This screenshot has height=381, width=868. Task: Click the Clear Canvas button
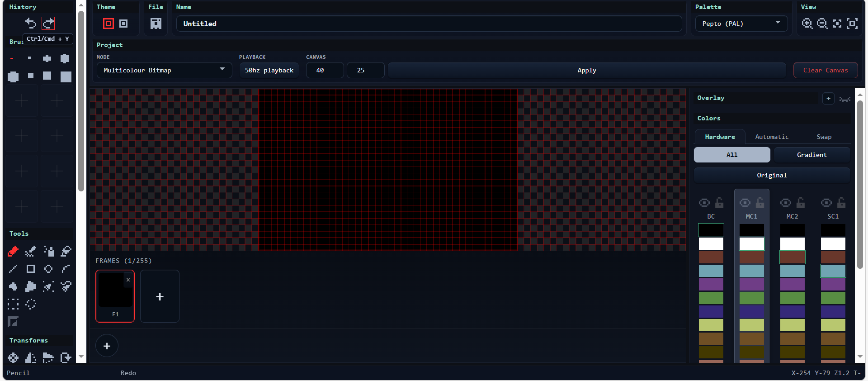(826, 70)
